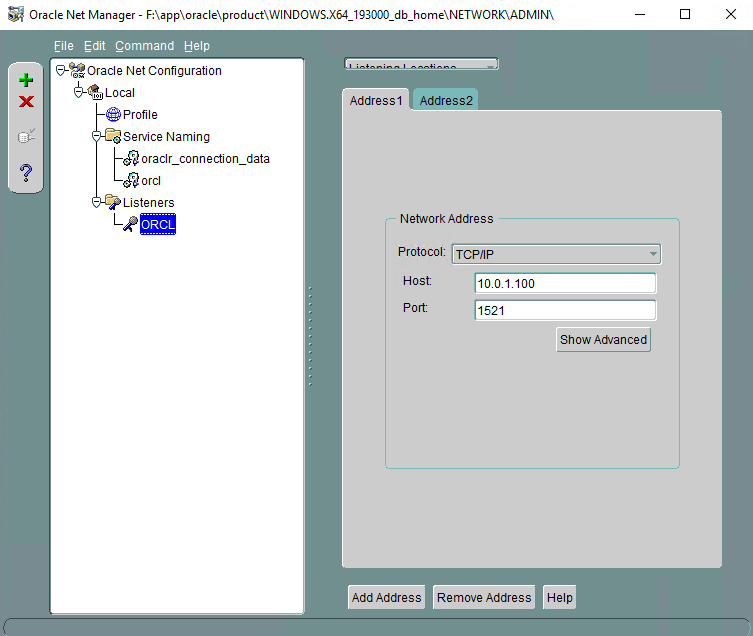Click the Help button below address panel
Screen dimensions: 753x636
[x=559, y=597]
